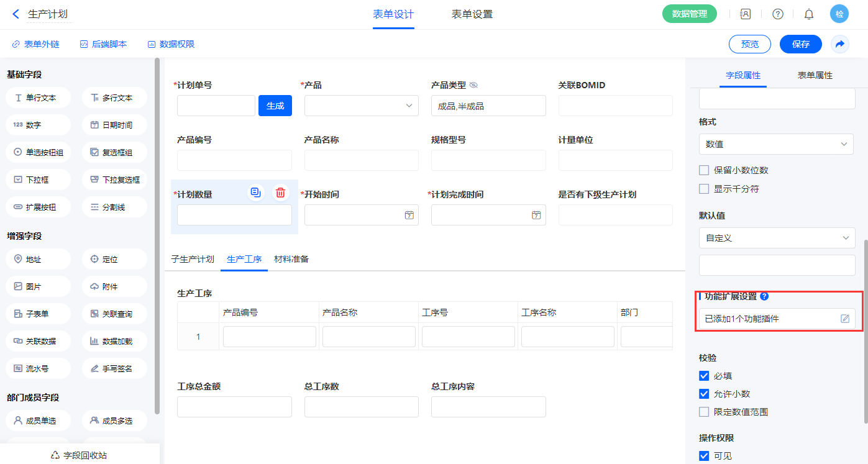Click the copy icon on 计划数量 field

pyautogui.click(x=255, y=193)
